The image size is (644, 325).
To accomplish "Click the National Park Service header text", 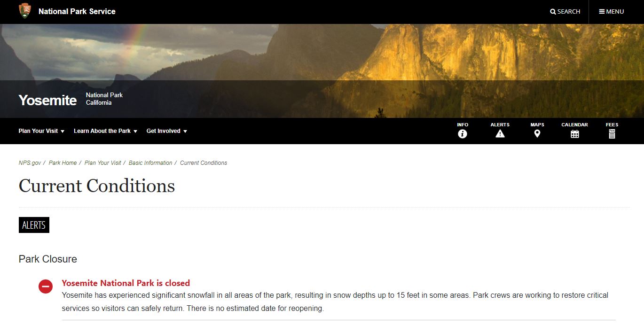I will (x=77, y=11).
